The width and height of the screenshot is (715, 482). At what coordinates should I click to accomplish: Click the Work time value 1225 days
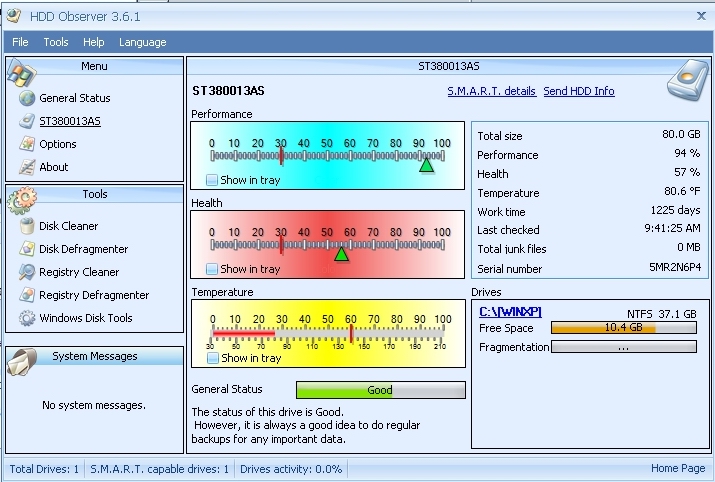coord(675,210)
